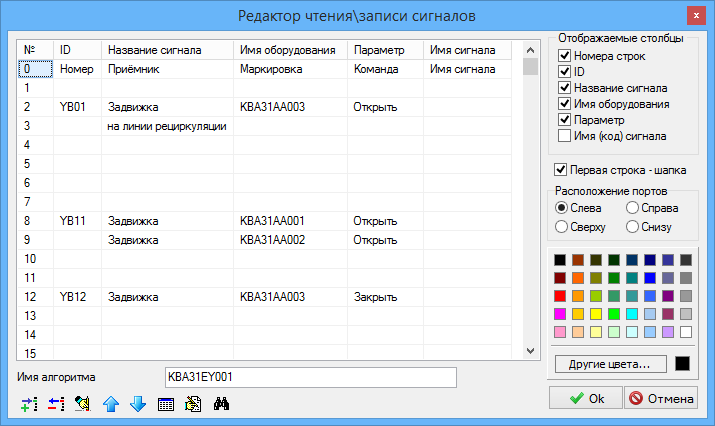715x426 pixels.
Task: Open search with the binoculars icon
Action: coord(223,404)
